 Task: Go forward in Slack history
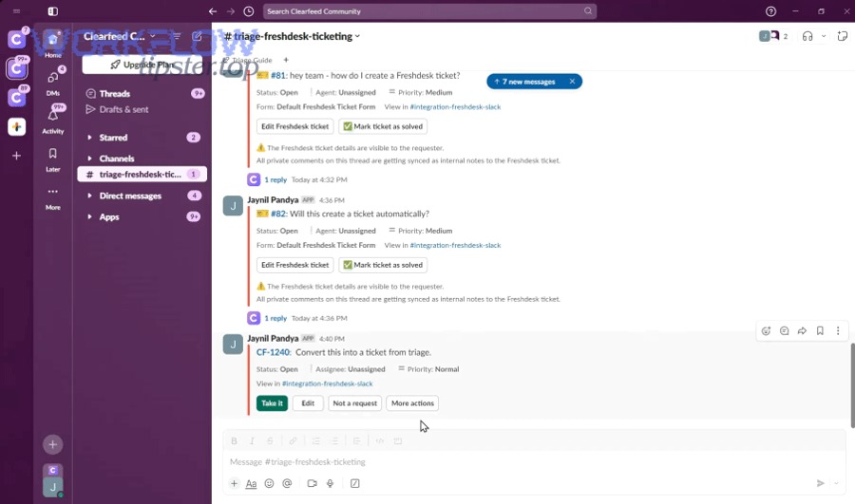pyautogui.click(x=231, y=11)
